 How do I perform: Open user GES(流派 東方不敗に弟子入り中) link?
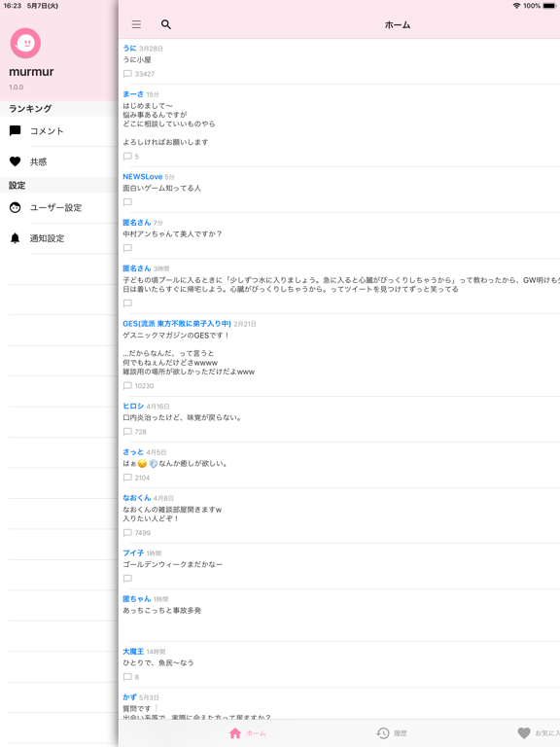pyautogui.click(x=177, y=324)
